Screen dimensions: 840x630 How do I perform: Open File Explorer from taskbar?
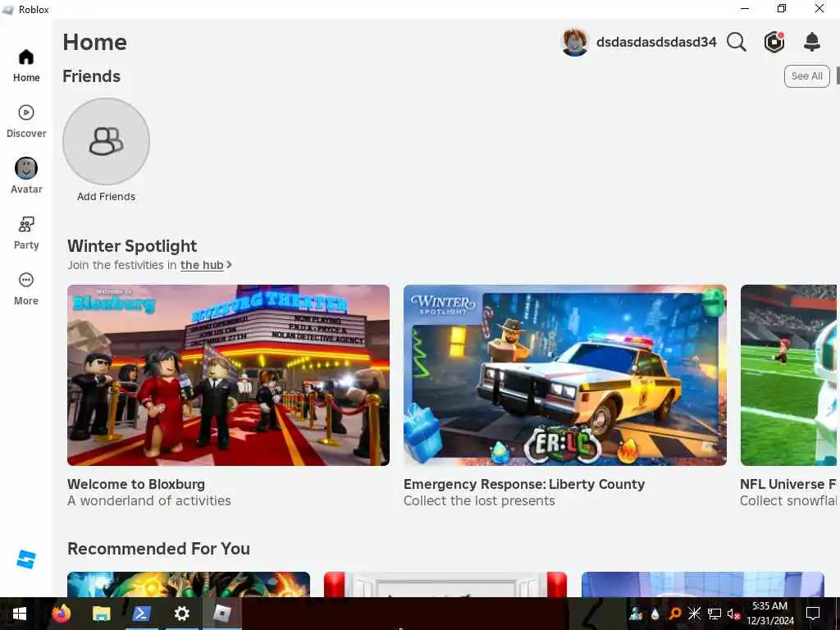(101, 614)
